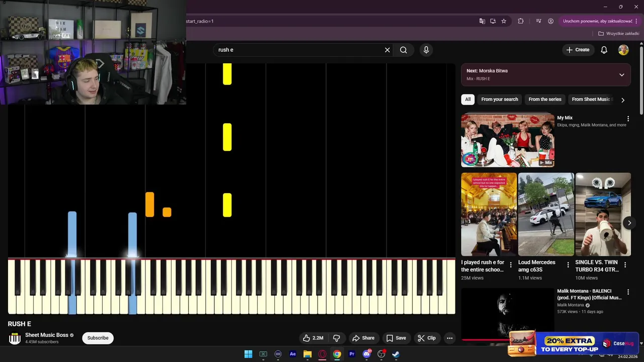Dislike the RUSH E video
Image resolution: width=644 pixels, height=362 pixels.
click(x=337, y=338)
